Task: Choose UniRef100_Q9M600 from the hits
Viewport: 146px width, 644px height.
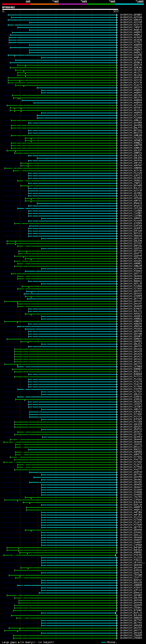Action: (x=131, y=339)
